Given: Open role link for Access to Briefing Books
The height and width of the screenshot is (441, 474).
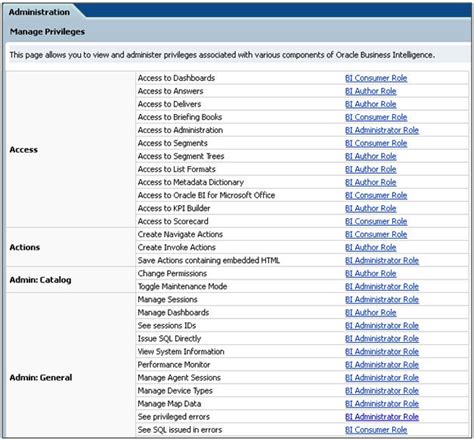Looking at the screenshot, I should [376, 117].
